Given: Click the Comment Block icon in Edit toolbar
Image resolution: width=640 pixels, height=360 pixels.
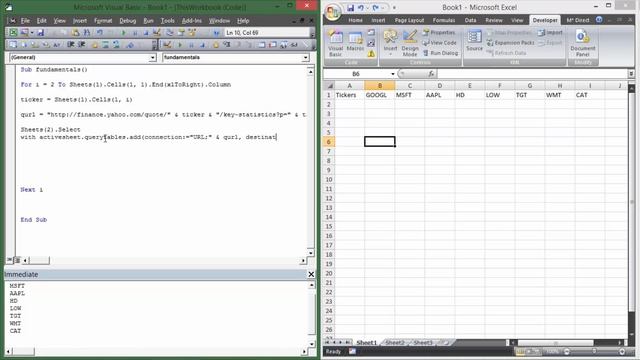Looking at the screenshot, I should [x=105, y=44].
